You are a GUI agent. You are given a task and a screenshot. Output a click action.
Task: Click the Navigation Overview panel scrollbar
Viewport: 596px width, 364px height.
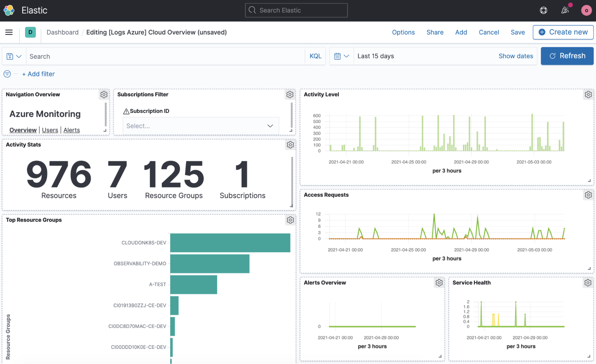[x=106, y=115]
